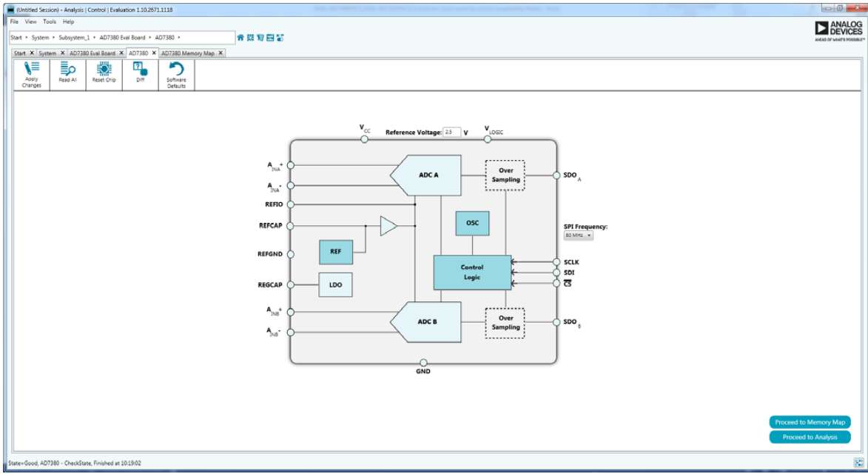Click the Reference Voltage input field
The width and height of the screenshot is (868, 474).
pos(452,133)
